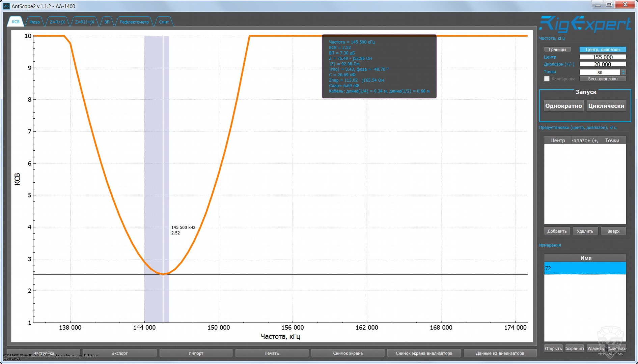Image resolution: width=638 pixels, height=364 pixels.
Task: Switch to the Z=R+jX tab
Action: (57, 22)
